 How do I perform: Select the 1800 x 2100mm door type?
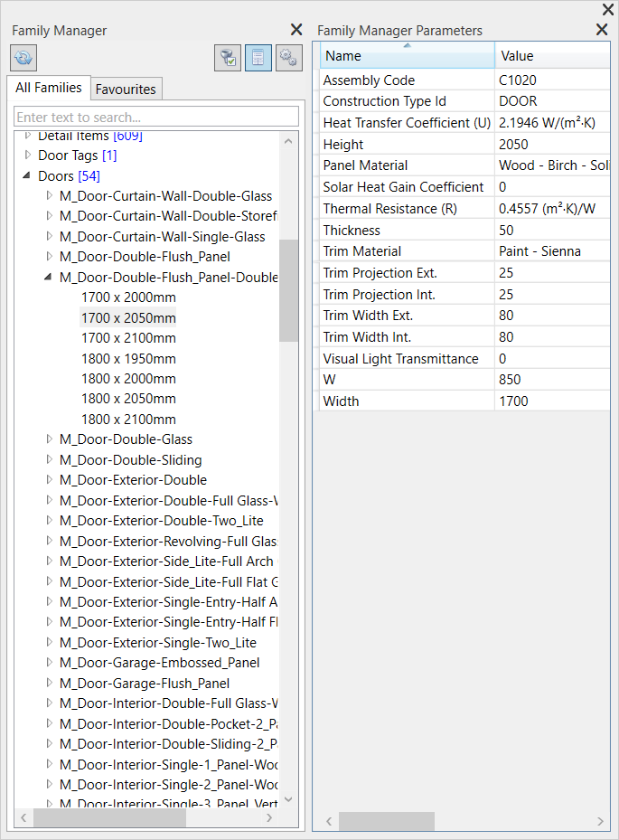pos(128,419)
